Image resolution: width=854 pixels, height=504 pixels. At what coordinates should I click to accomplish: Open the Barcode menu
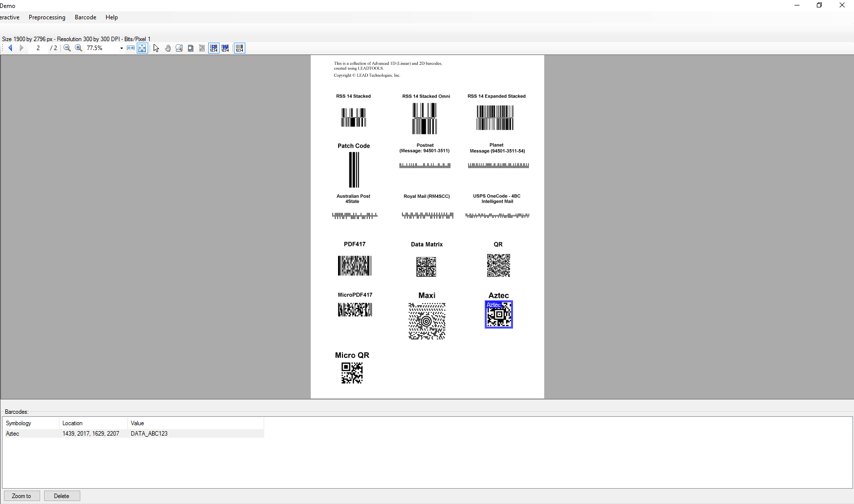coord(85,17)
